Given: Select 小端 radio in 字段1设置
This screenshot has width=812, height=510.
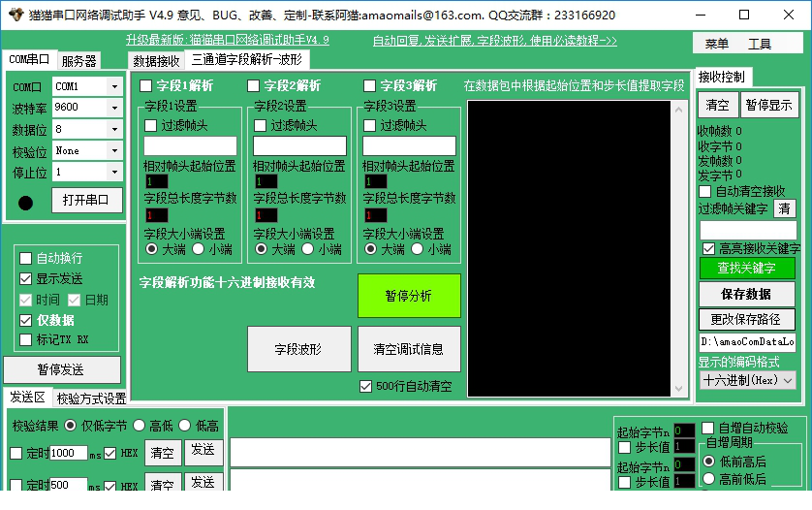Looking at the screenshot, I should pos(199,249).
